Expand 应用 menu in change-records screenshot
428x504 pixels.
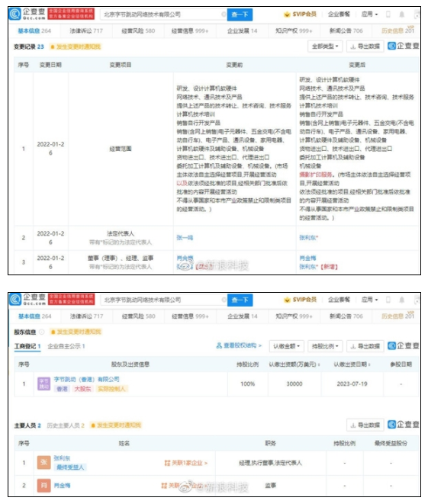click(x=369, y=14)
